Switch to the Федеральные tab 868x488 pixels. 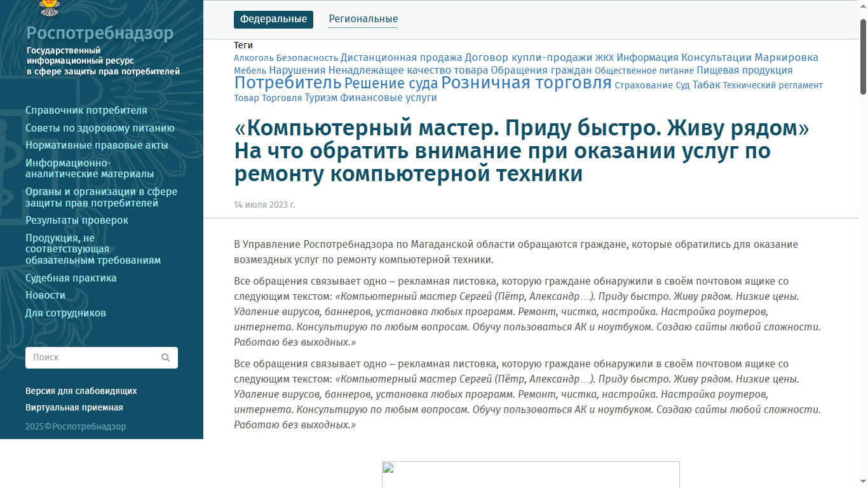(273, 19)
